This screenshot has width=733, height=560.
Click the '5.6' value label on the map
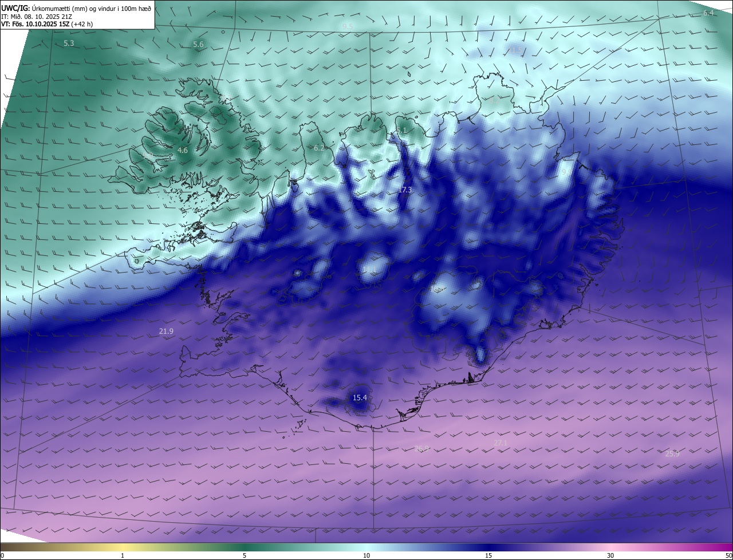(198, 45)
